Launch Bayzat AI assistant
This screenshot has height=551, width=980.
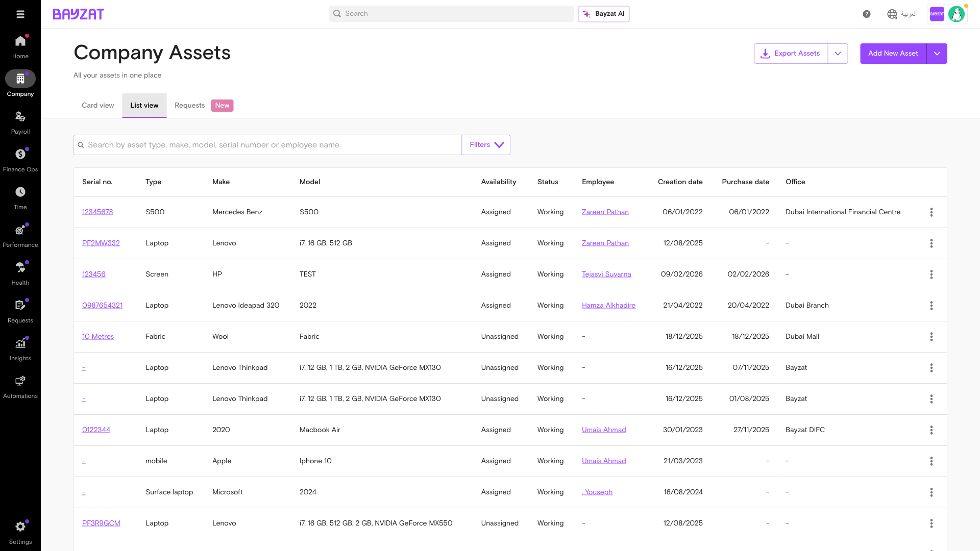604,14
